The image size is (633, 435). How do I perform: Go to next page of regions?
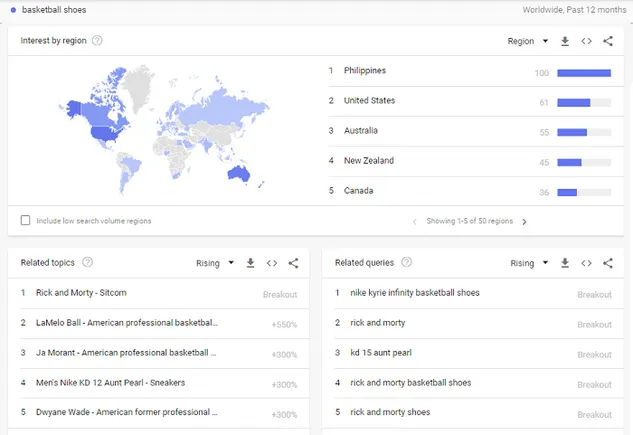tap(524, 221)
